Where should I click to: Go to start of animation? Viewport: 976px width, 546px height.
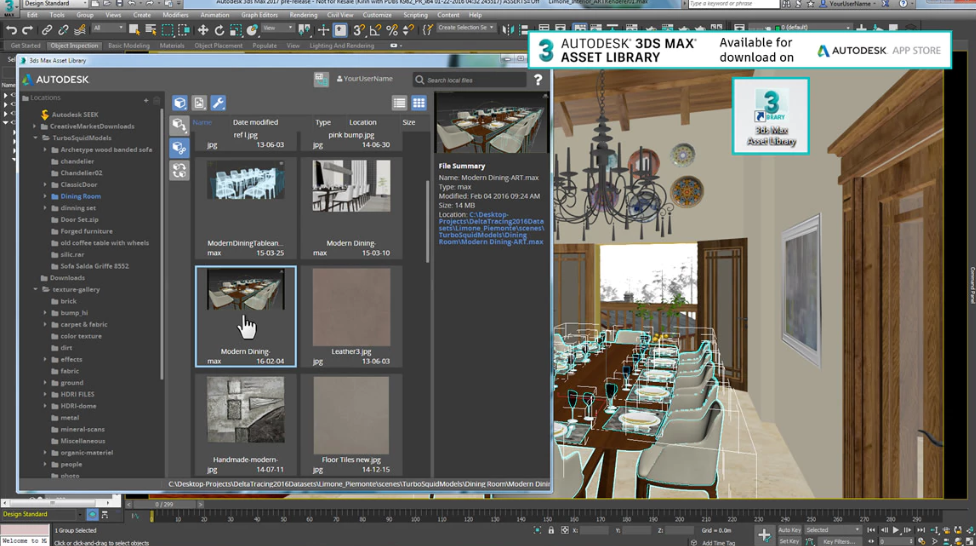(x=871, y=530)
